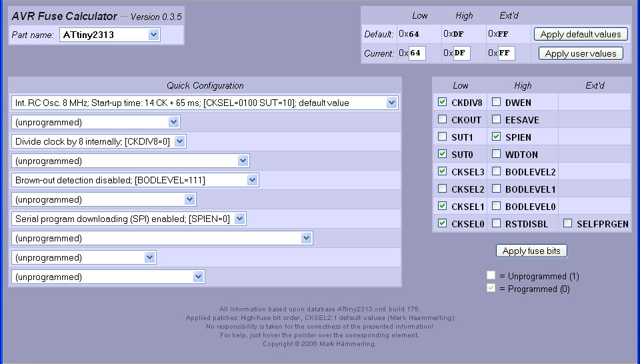Viewport: 640px width, 364px height.
Task: Open the Part name ATtiny2313 dropdown
Action: (x=109, y=35)
